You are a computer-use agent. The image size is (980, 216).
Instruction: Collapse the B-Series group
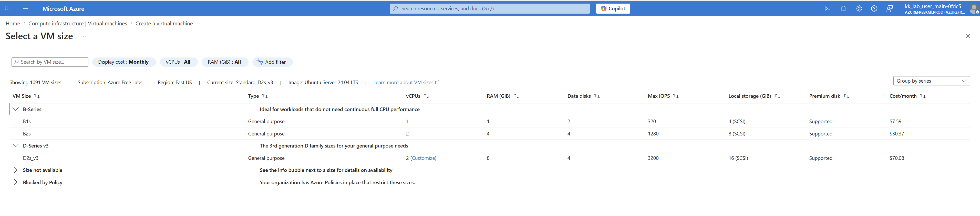[x=16, y=109]
